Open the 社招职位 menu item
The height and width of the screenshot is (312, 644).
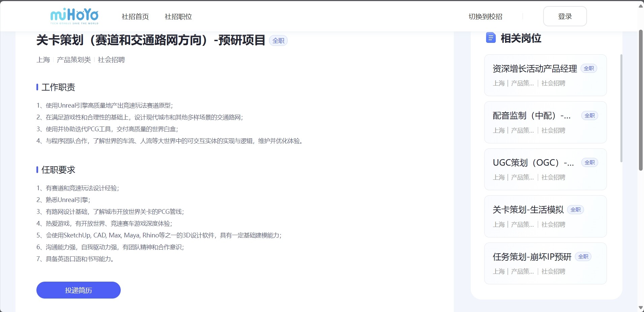[178, 17]
